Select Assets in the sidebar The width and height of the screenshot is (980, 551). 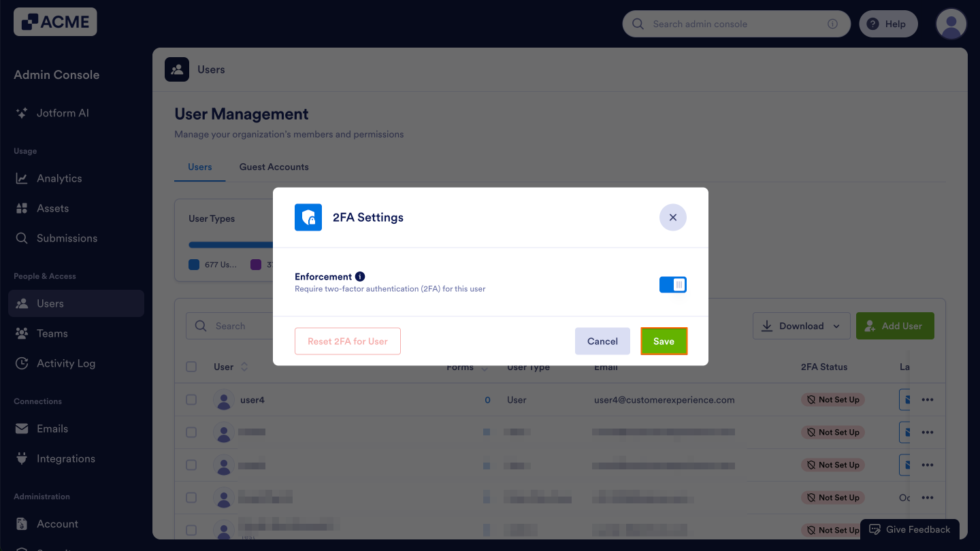click(54, 208)
